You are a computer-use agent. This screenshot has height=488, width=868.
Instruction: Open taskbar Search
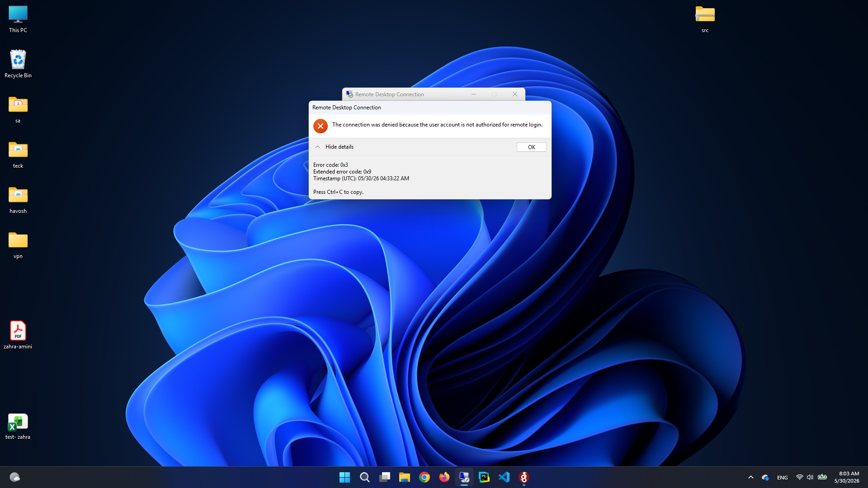[364, 477]
